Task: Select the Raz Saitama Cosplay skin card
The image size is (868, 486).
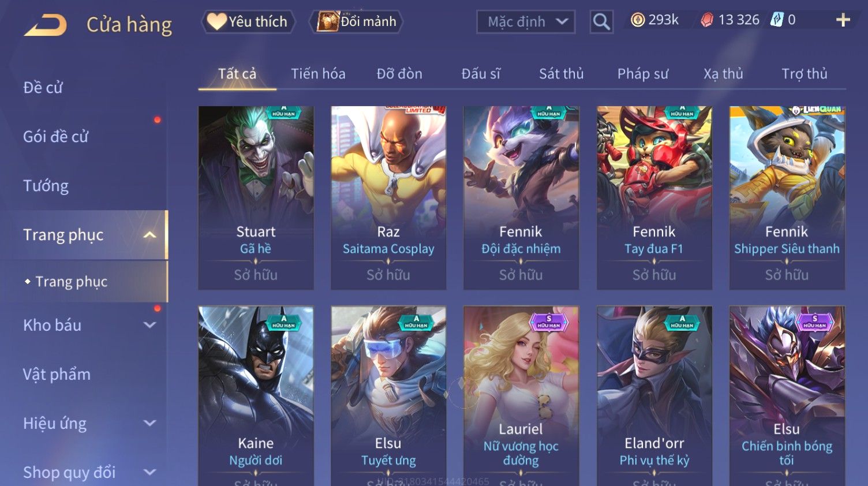Action: (x=388, y=198)
